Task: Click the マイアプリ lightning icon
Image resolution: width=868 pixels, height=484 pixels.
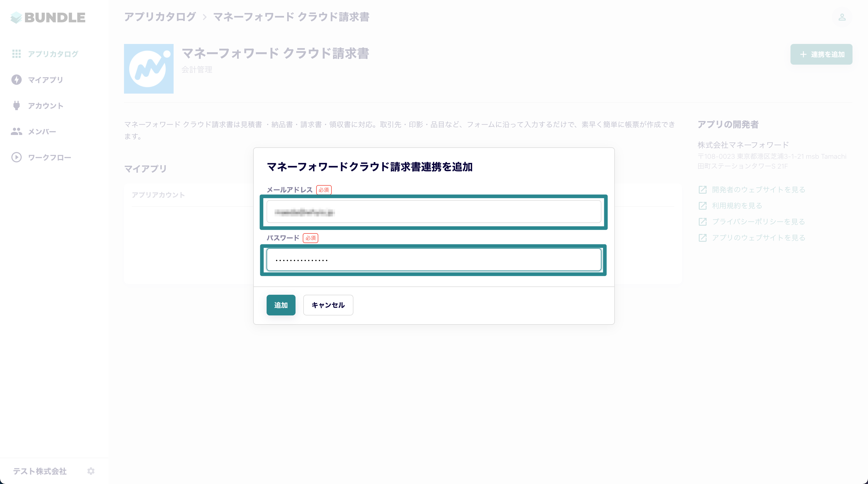Action: 17,80
